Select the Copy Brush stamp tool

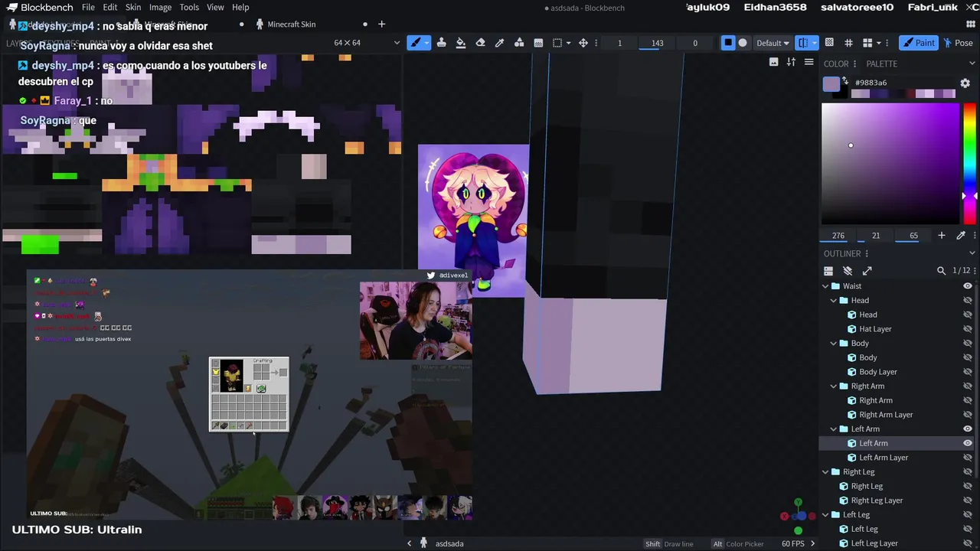pyautogui.click(x=442, y=43)
